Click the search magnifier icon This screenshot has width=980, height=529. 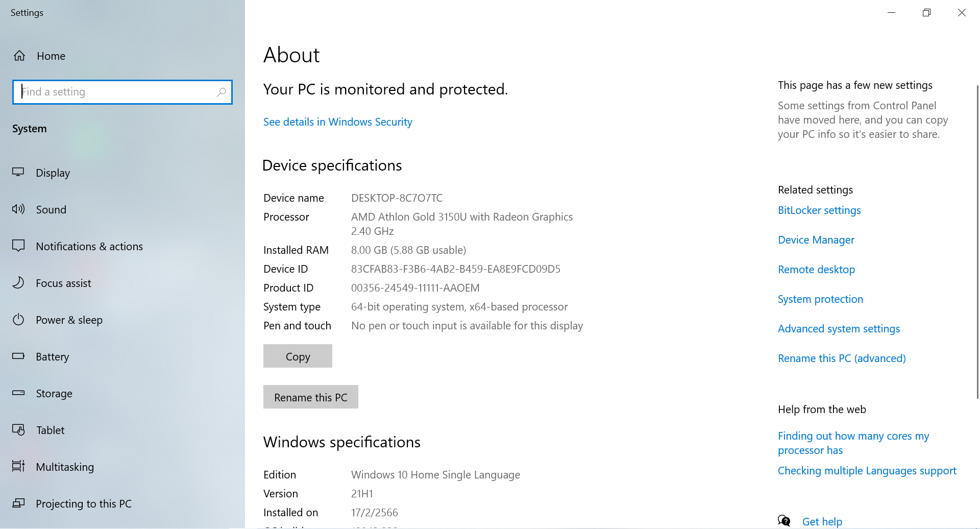(221, 92)
